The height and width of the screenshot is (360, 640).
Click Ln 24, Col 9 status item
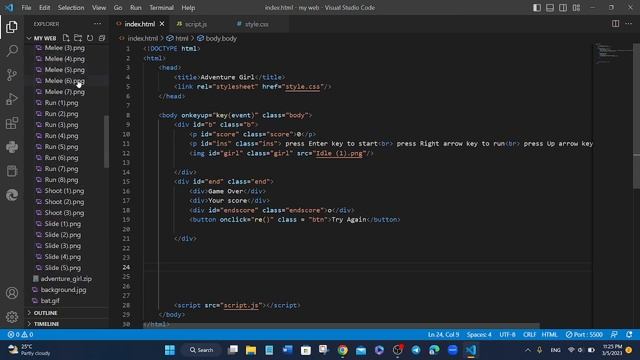coord(443,334)
